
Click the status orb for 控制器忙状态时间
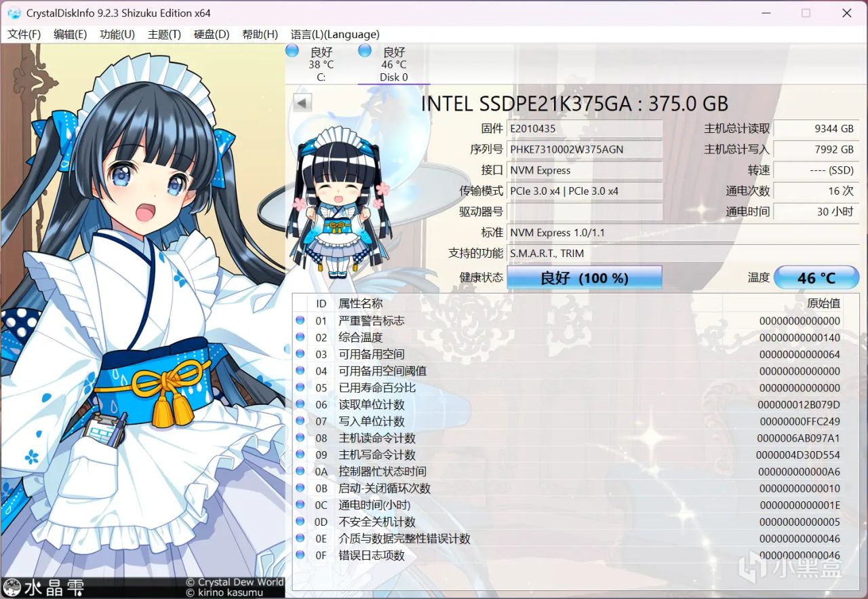(x=300, y=471)
